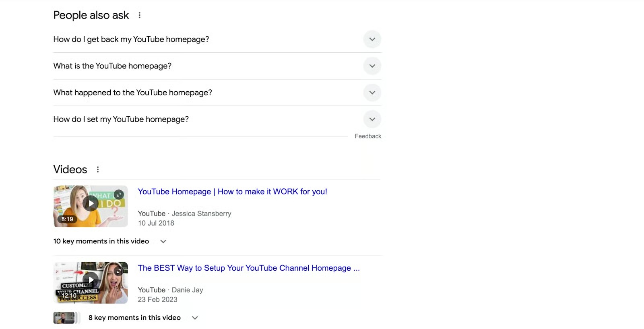Viewport: 644px width, 329px height.
Task: Click 'Danie Jay' channel name
Action: pyautogui.click(x=187, y=290)
